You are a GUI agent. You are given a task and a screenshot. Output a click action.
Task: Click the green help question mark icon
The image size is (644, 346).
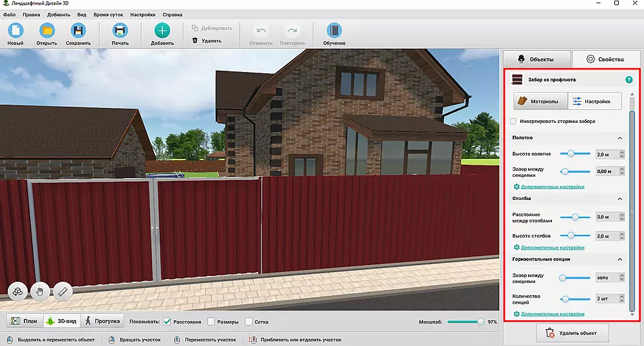click(x=629, y=80)
